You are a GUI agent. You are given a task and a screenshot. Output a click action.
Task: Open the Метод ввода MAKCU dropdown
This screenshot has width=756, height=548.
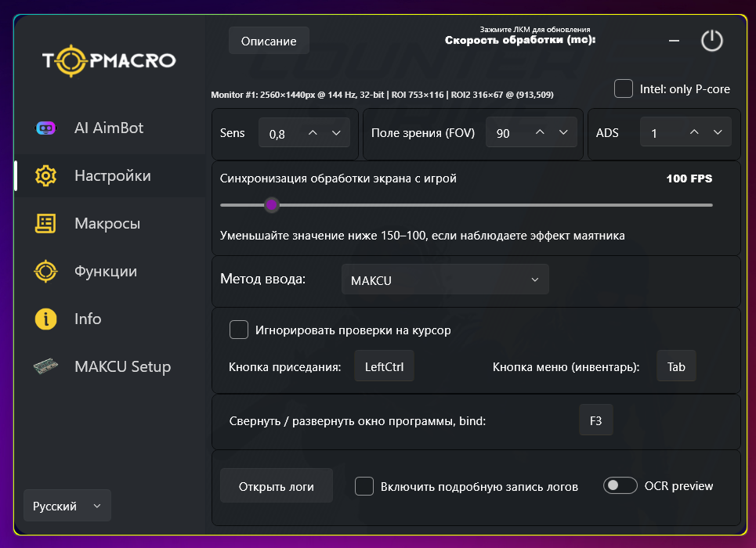(x=445, y=279)
